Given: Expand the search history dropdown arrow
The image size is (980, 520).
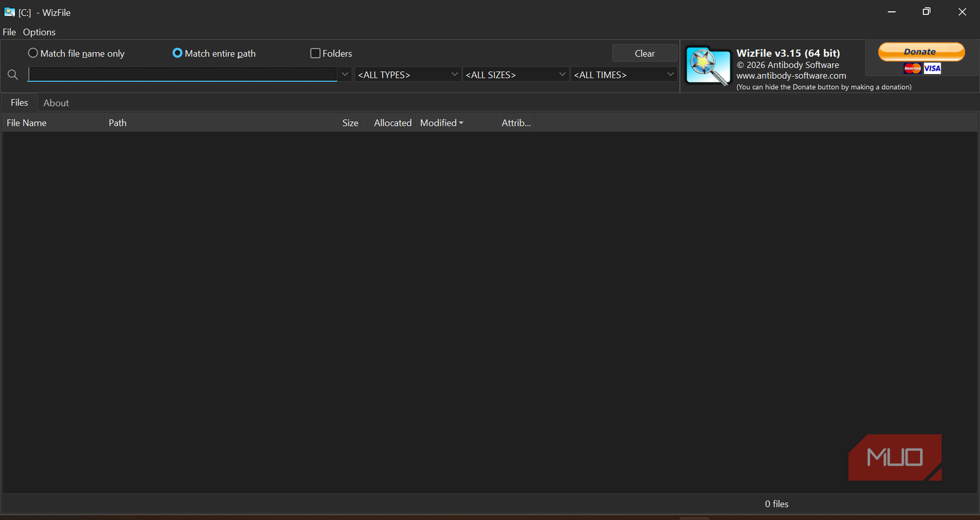Looking at the screenshot, I should (x=345, y=74).
